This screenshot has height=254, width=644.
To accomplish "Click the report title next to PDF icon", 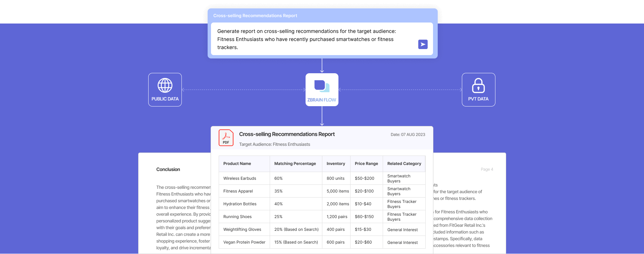I will tap(287, 134).
